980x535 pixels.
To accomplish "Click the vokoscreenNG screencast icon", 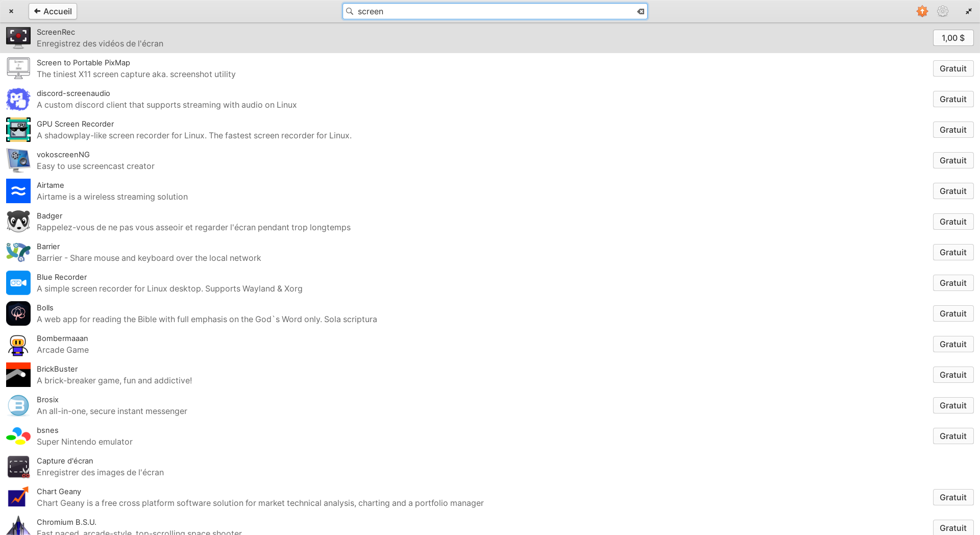I will pos(18,160).
